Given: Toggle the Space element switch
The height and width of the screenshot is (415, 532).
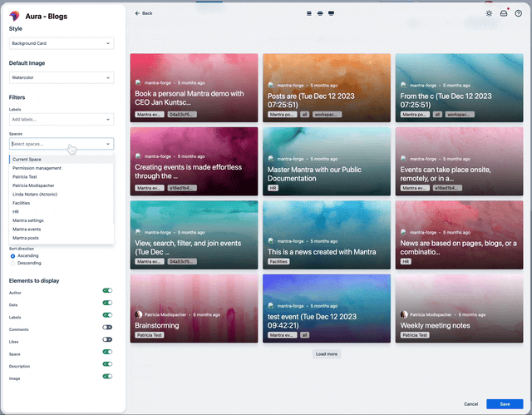Looking at the screenshot, I should pyautogui.click(x=107, y=352).
